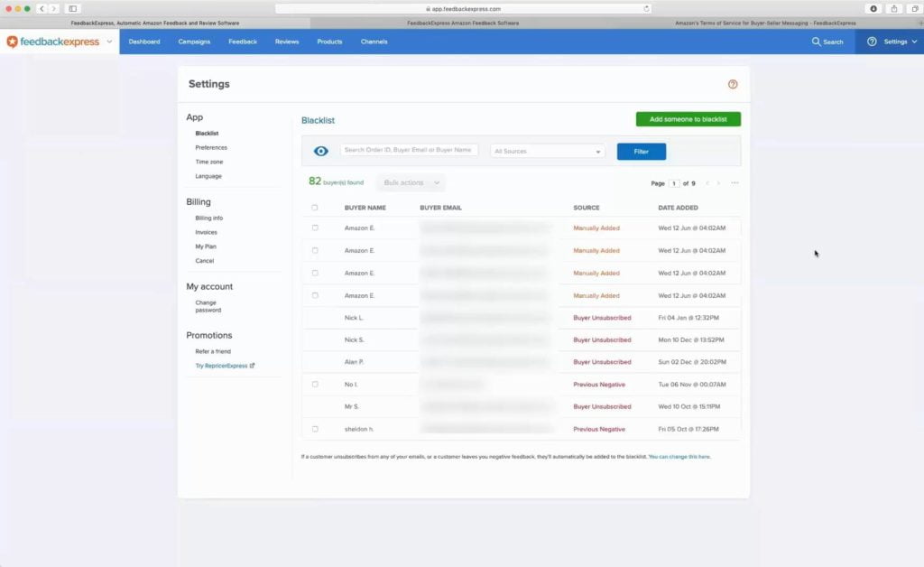Click Add someone to blacklist button

pyautogui.click(x=688, y=119)
